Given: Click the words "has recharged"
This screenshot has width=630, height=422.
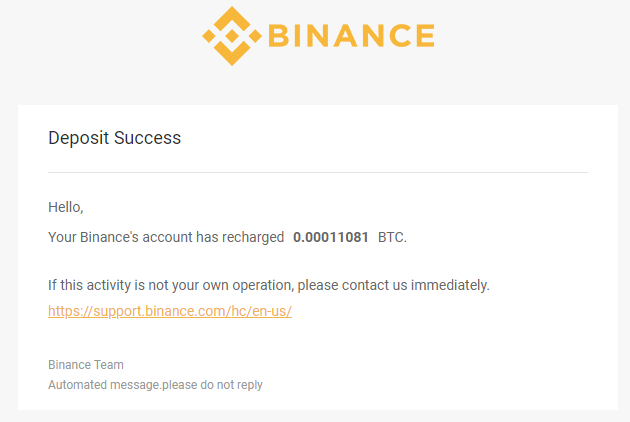Looking at the screenshot, I should click(240, 238).
